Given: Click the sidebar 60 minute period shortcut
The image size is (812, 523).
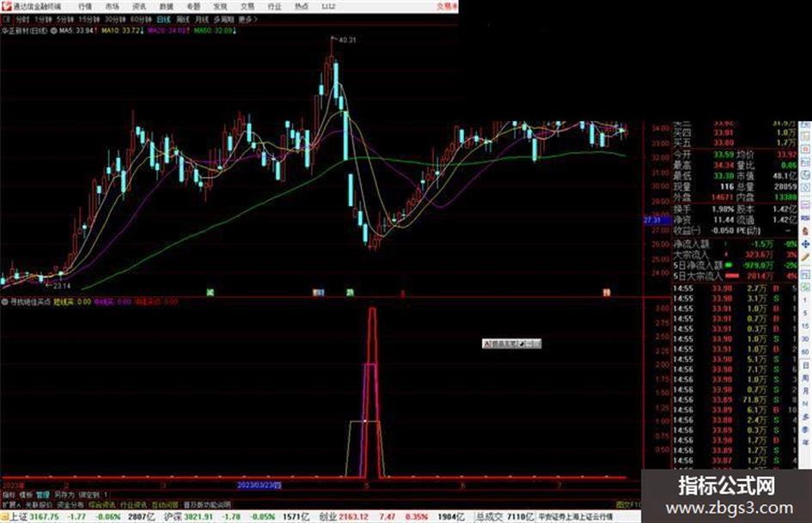Looking at the screenshot, I should [x=805, y=352].
